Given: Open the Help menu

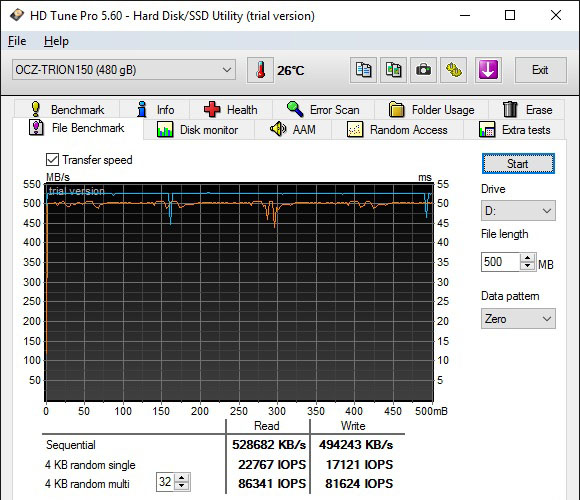Looking at the screenshot, I should point(56,41).
